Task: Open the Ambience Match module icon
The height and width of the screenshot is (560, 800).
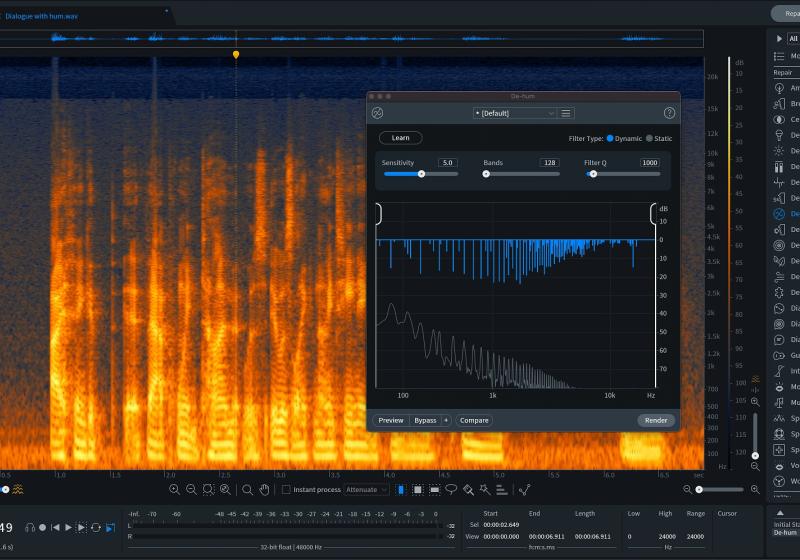Action: (779, 88)
